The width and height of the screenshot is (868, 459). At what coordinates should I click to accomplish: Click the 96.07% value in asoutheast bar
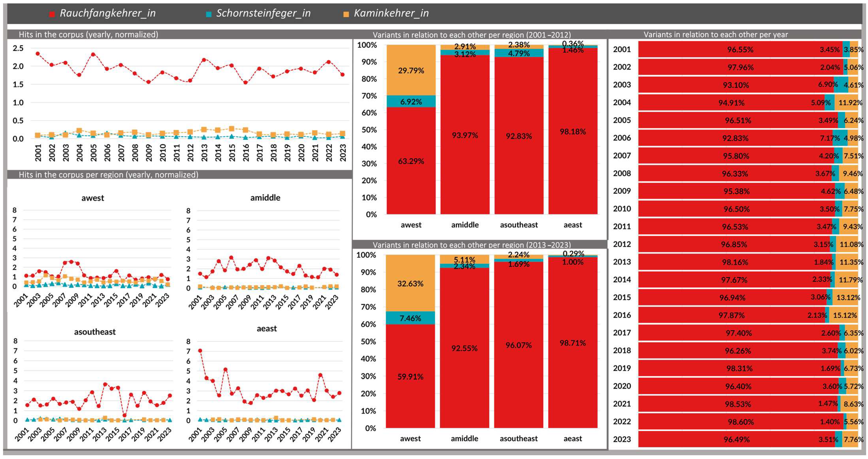coord(519,345)
